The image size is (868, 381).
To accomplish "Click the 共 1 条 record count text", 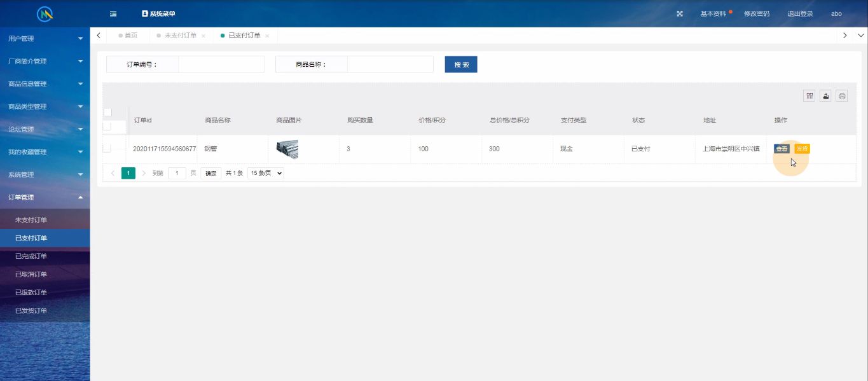I will (x=234, y=173).
